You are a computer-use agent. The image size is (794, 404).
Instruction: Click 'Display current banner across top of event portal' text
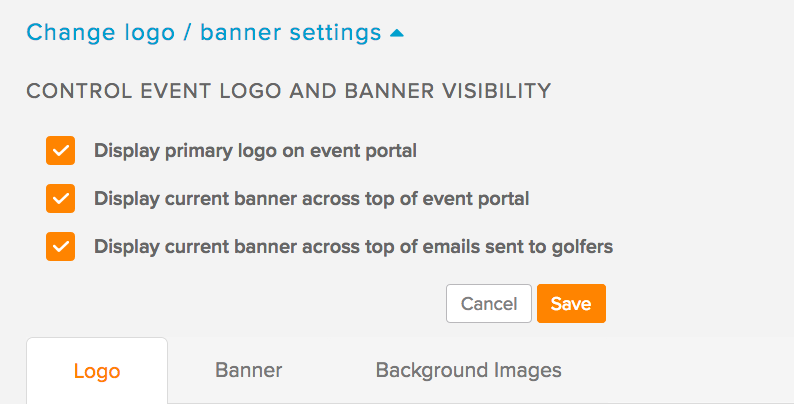[311, 199]
